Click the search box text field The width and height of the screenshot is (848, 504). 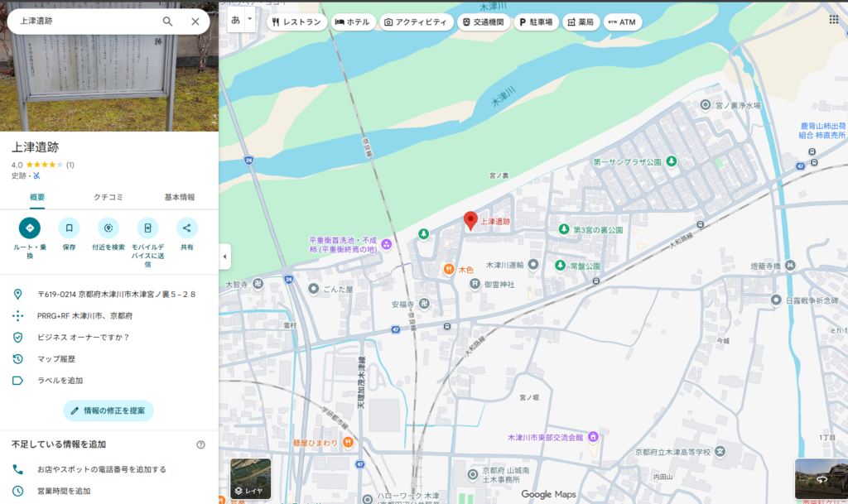83,22
